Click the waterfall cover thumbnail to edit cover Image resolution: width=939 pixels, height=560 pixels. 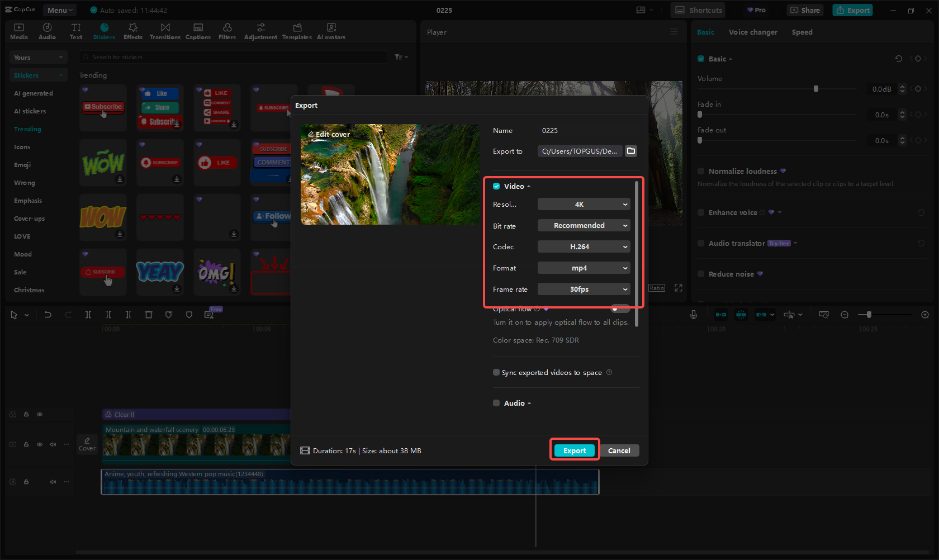pyautogui.click(x=390, y=174)
